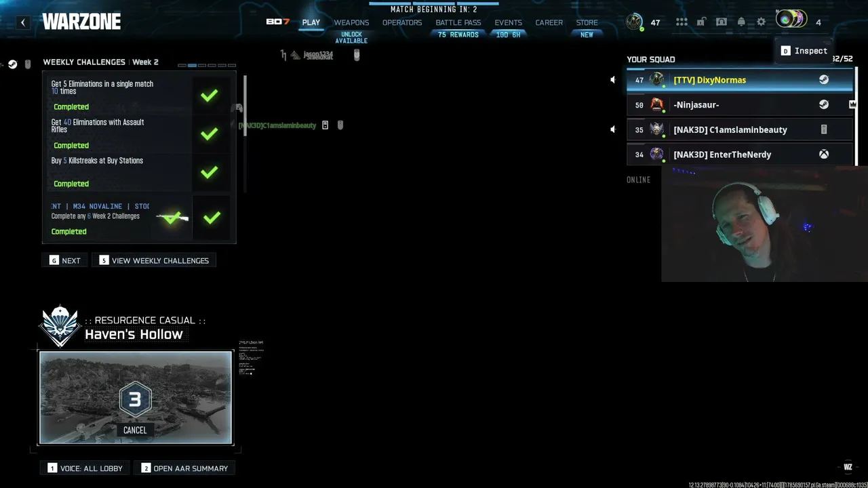
Task: Open the BO7 game switcher logo
Action: [x=278, y=22]
